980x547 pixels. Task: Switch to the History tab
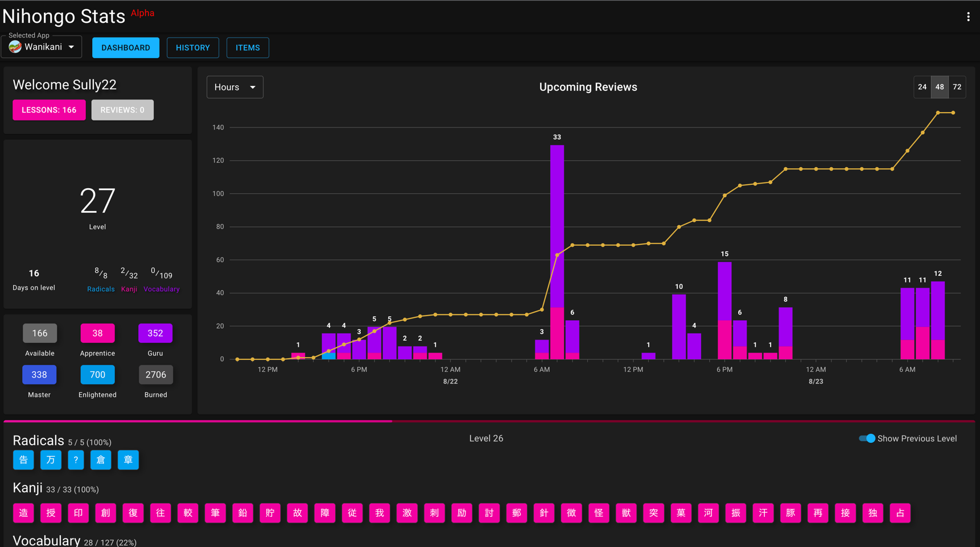point(192,48)
